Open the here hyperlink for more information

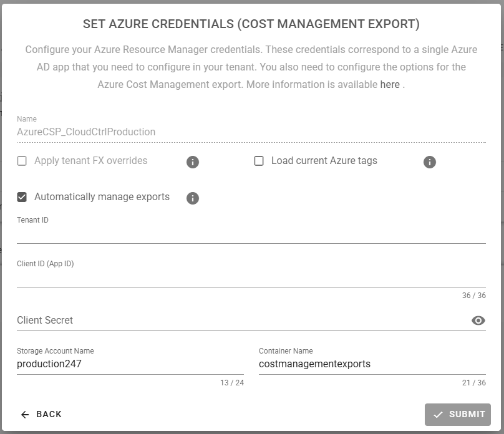click(389, 84)
